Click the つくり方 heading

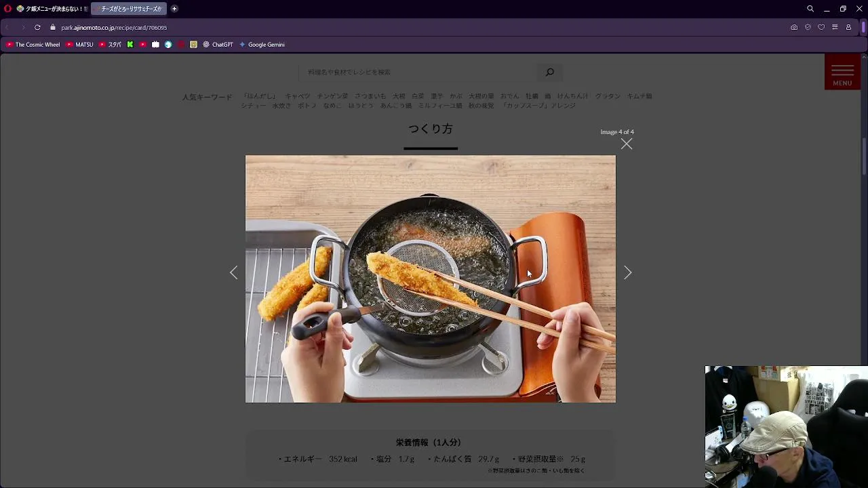pos(431,129)
